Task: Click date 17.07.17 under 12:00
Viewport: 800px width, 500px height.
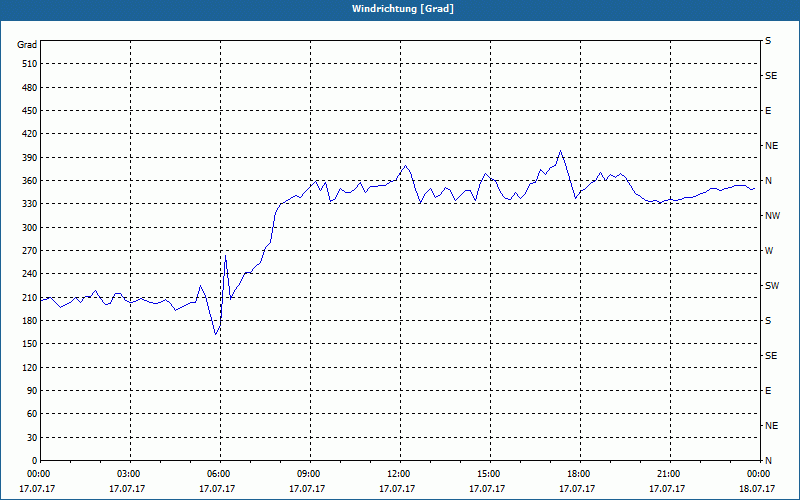Action: click(397, 489)
